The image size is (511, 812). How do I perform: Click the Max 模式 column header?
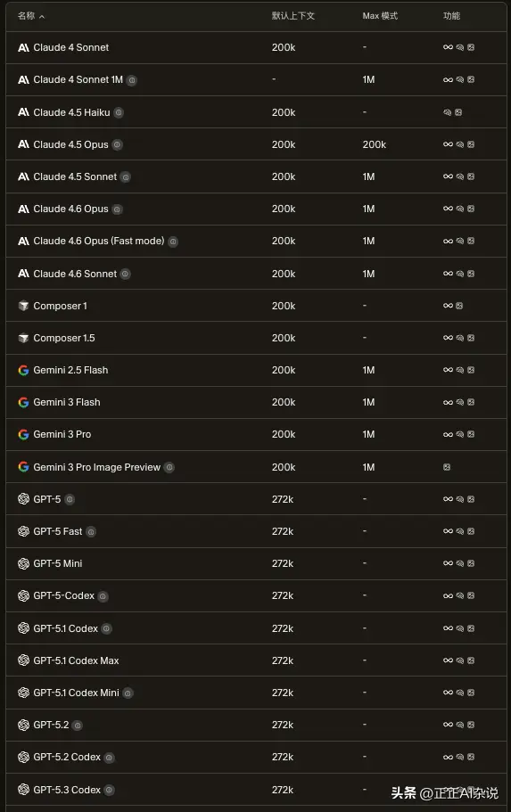[380, 16]
